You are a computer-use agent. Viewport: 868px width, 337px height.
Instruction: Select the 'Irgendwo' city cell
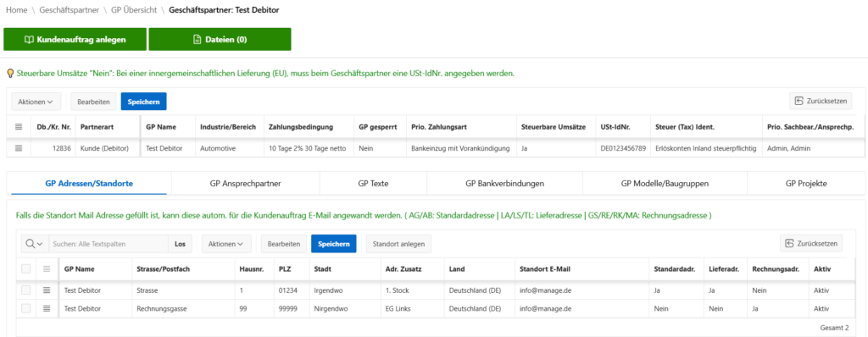344,290
